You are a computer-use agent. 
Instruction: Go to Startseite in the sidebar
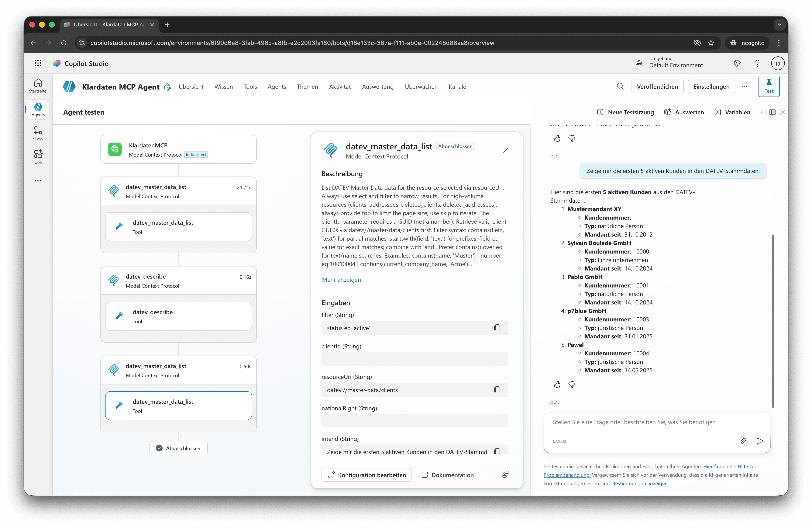(x=38, y=86)
